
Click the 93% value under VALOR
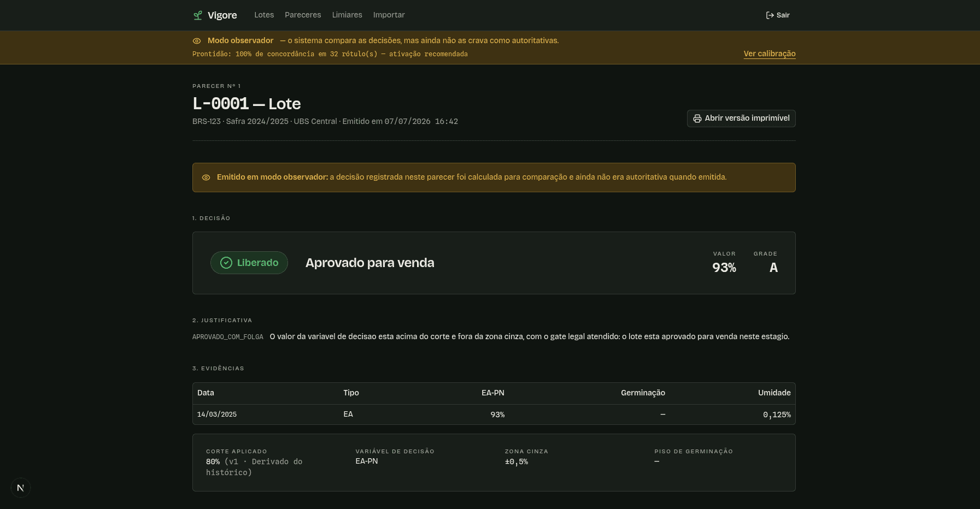pyautogui.click(x=724, y=268)
